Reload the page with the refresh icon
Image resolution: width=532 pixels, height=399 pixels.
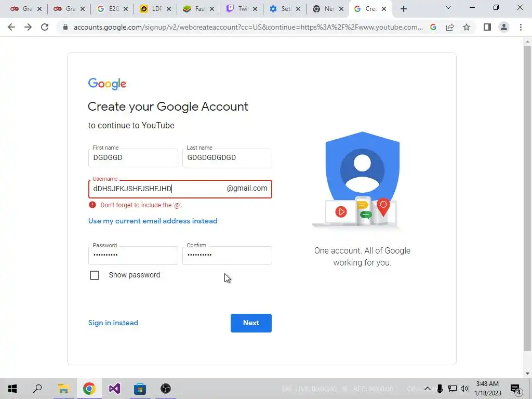(45, 27)
